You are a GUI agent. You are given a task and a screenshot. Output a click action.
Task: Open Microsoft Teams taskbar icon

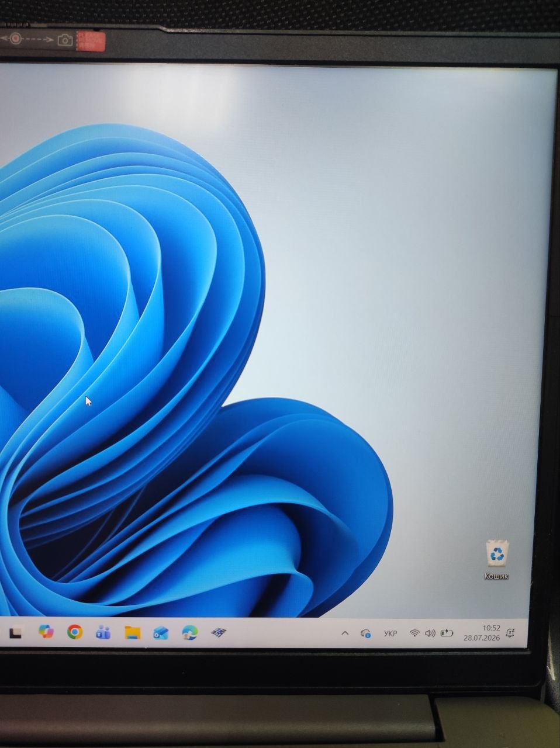[103, 632]
